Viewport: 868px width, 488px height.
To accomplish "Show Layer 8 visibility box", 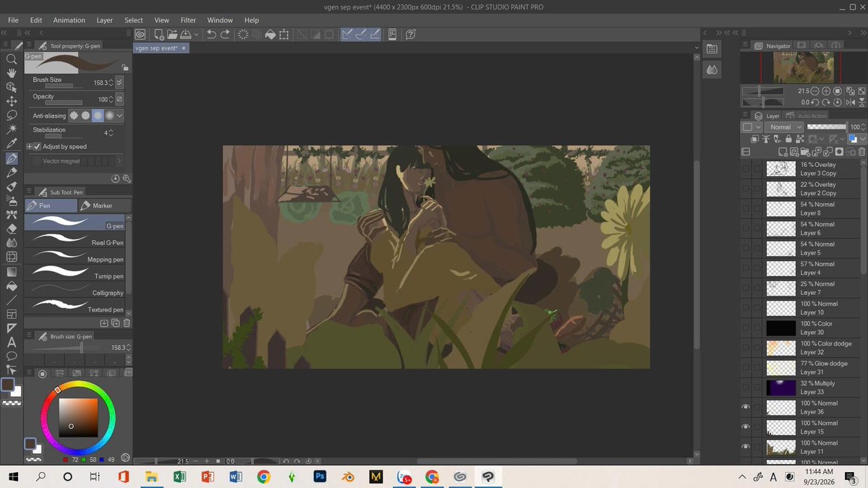I will [746, 208].
